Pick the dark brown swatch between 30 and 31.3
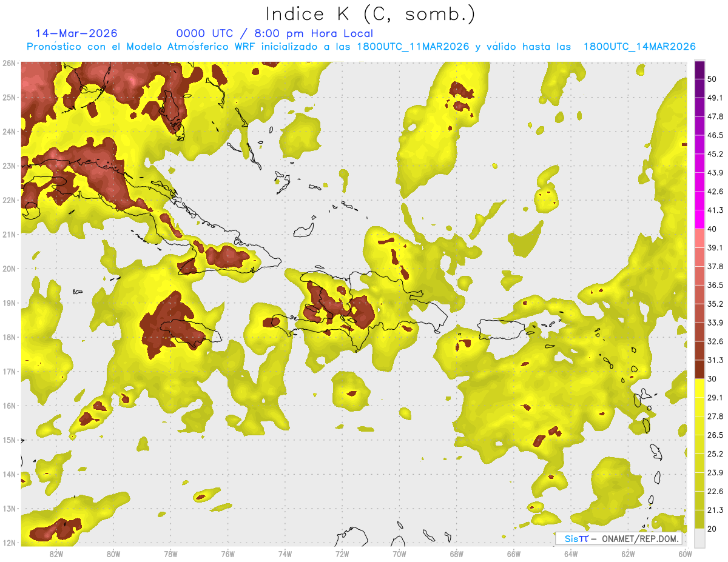The height and width of the screenshot is (562, 728). (x=699, y=369)
